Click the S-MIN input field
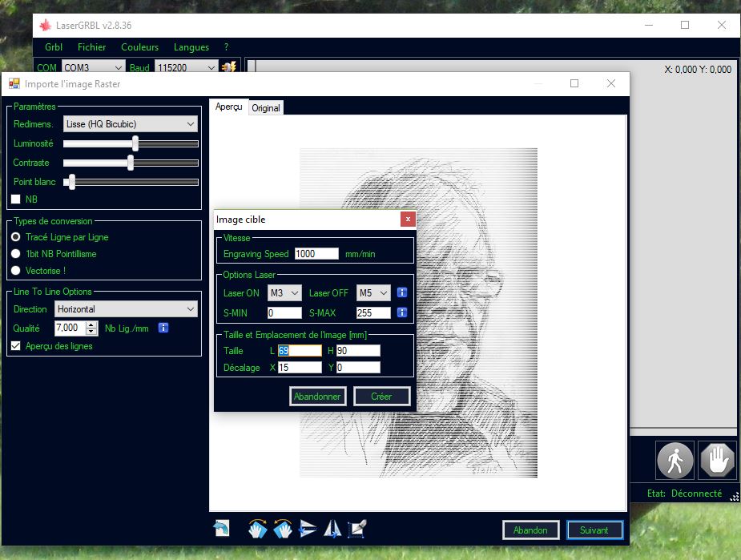This screenshot has height=560, width=741. 284,312
